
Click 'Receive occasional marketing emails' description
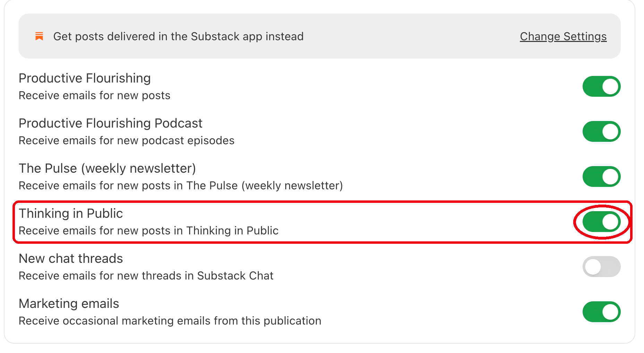[x=170, y=321]
